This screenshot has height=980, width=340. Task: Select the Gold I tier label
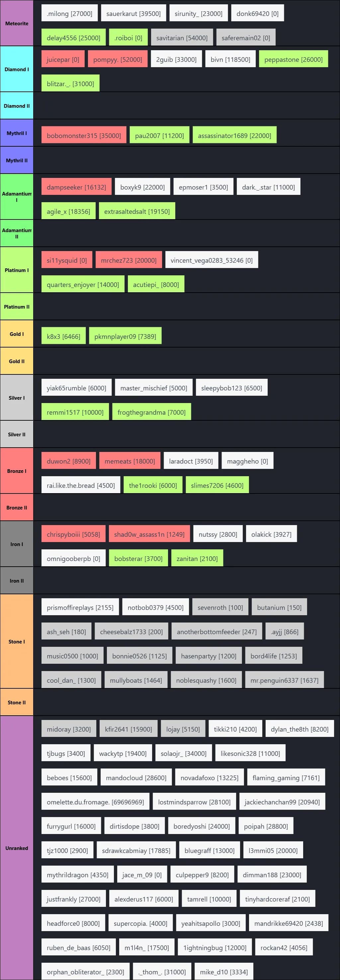(17, 334)
